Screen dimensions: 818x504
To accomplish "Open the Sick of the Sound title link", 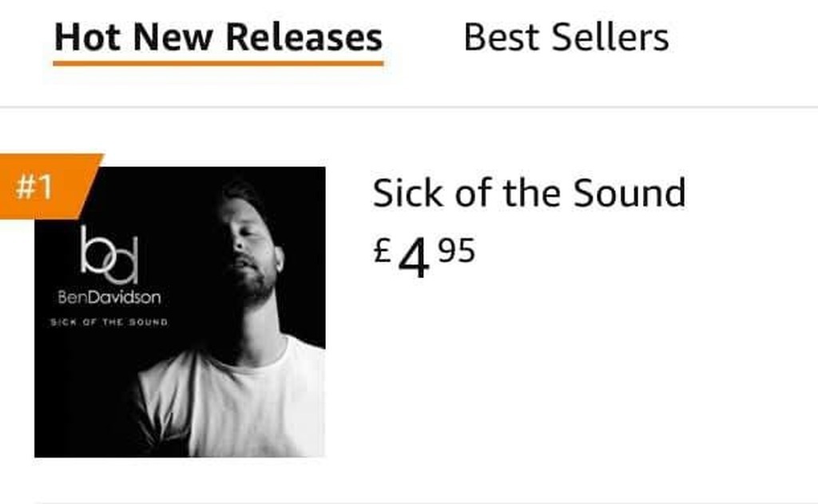I will (529, 193).
